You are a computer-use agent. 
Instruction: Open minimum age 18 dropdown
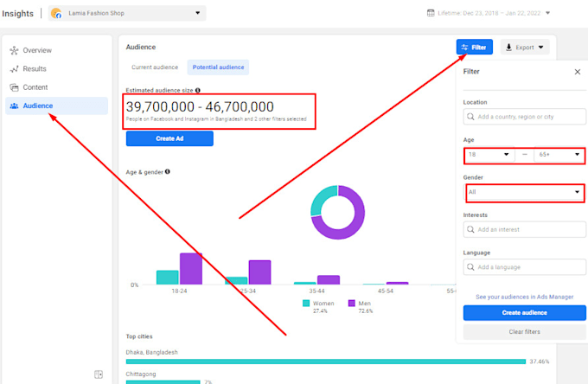point(489,155)
